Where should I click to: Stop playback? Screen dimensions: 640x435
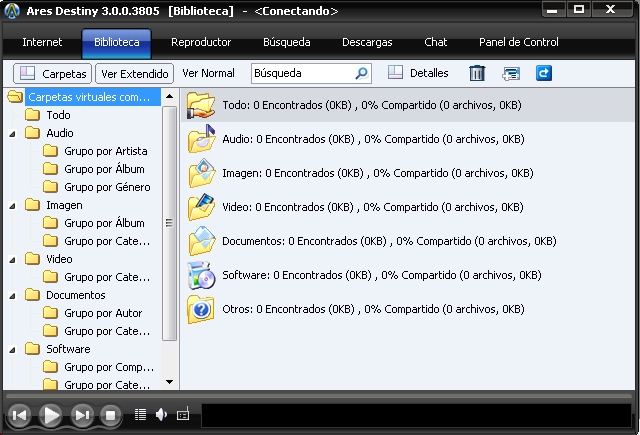click(x=110, y=415)
